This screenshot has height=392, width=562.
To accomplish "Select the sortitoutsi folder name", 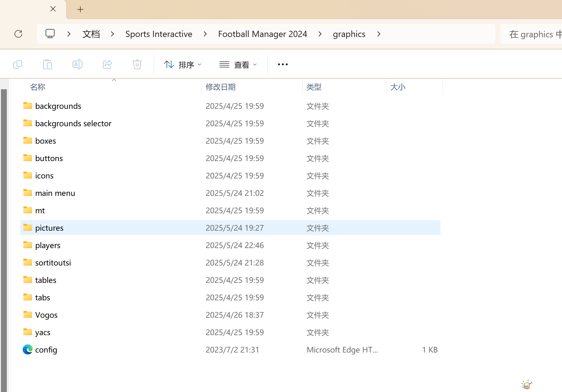I will (x=53, y=263).
